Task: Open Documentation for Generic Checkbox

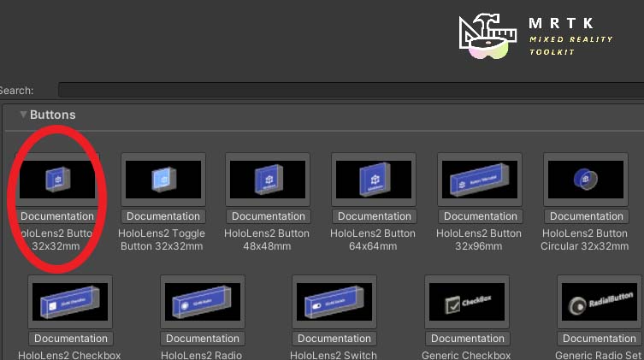Action: (468, 339)
